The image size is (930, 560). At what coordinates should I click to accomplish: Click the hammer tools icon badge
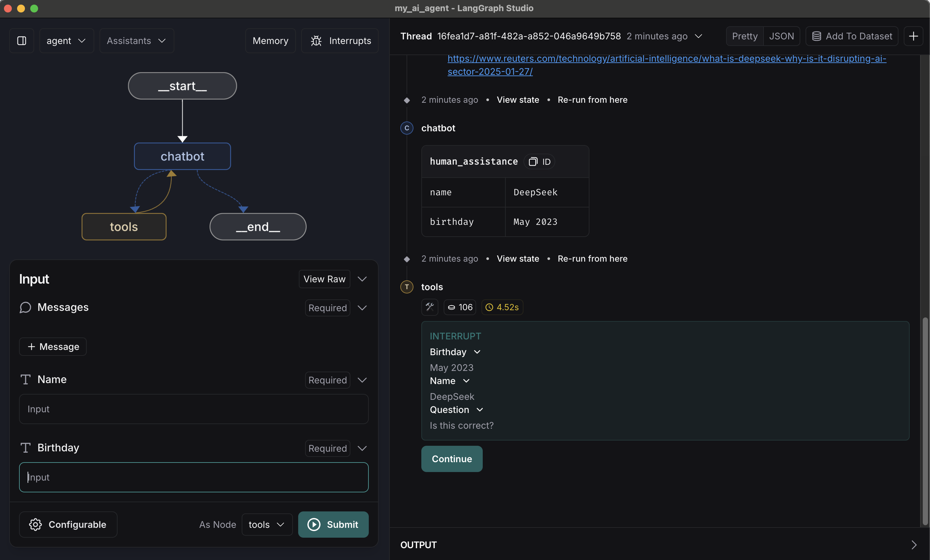[430, 307]
